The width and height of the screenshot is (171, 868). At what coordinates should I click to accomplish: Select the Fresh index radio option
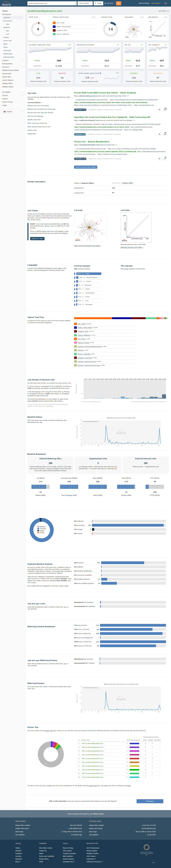coord(98,3)
